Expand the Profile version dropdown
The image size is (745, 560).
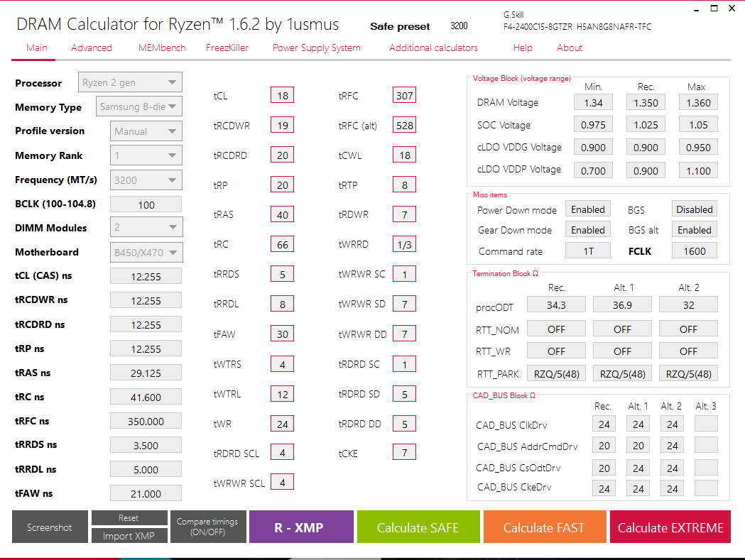146,131
